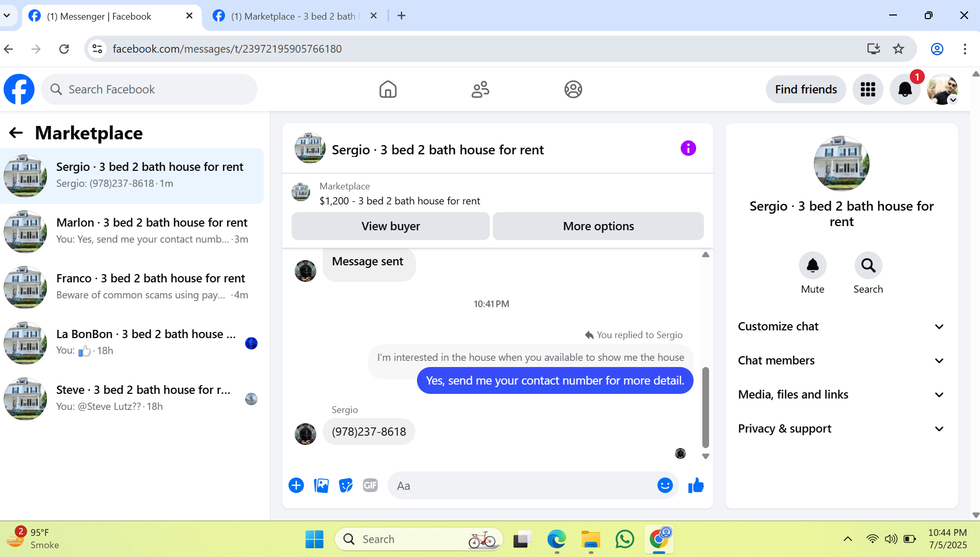Click the View buyer button
Viewport: 980px width, 557px height.
click(x=390, y=226)
